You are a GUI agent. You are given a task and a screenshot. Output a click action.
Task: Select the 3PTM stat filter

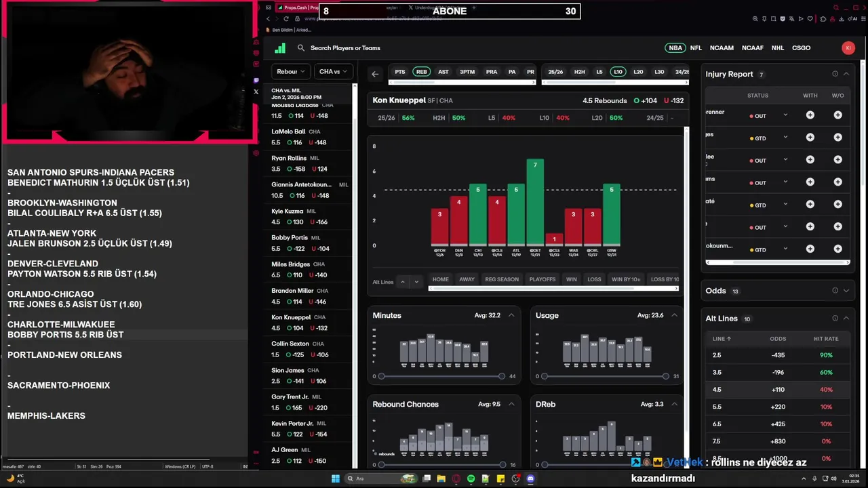(x=467, y=72)
